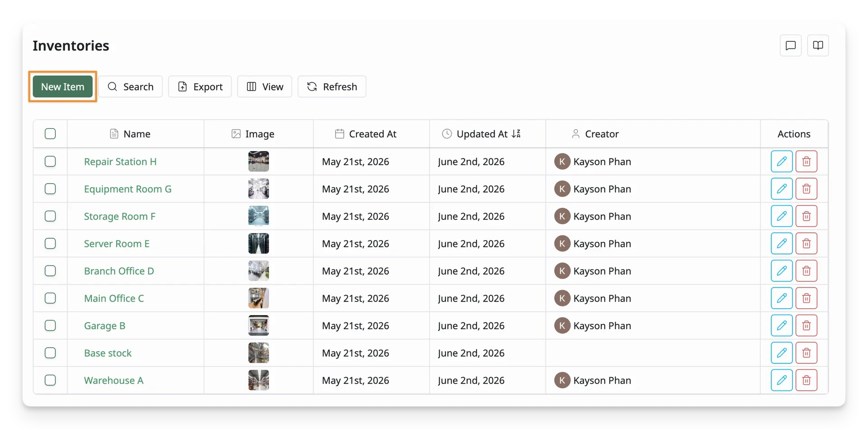
Task: Click the trash icon for Garage B
Action: pyautogui.click(x=806, y=325)
